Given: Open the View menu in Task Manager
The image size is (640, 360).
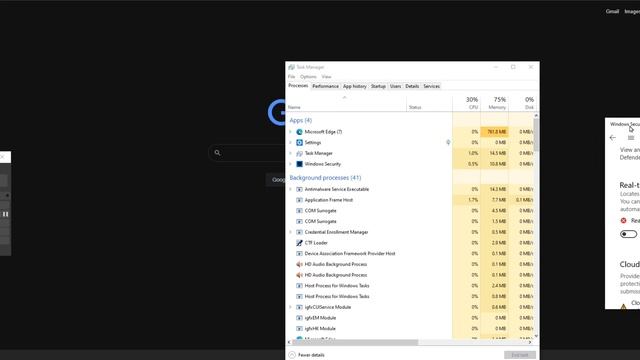Looking at the screenshot, I should pyautogui.click(x=326, y=77).
